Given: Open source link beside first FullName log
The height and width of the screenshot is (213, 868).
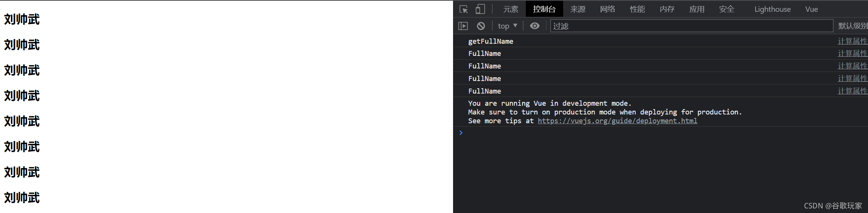Looking at the screenshot, I should pos(852,53).
